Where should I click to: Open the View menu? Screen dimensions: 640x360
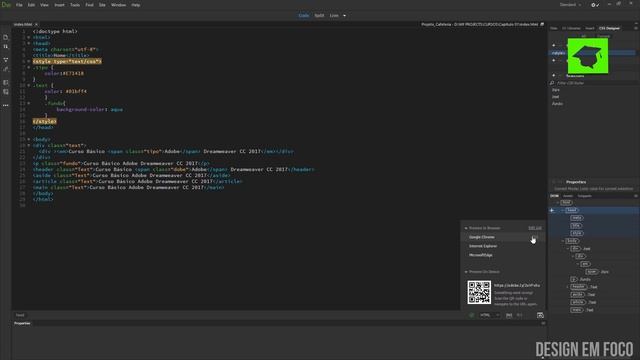(44, 5)
